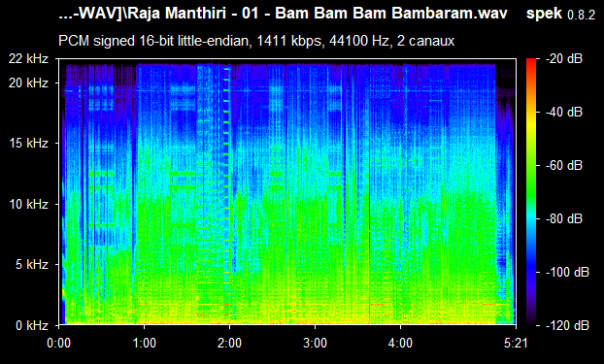
Task: Click the 4:00 time axis marker
Action: [401, 343]
